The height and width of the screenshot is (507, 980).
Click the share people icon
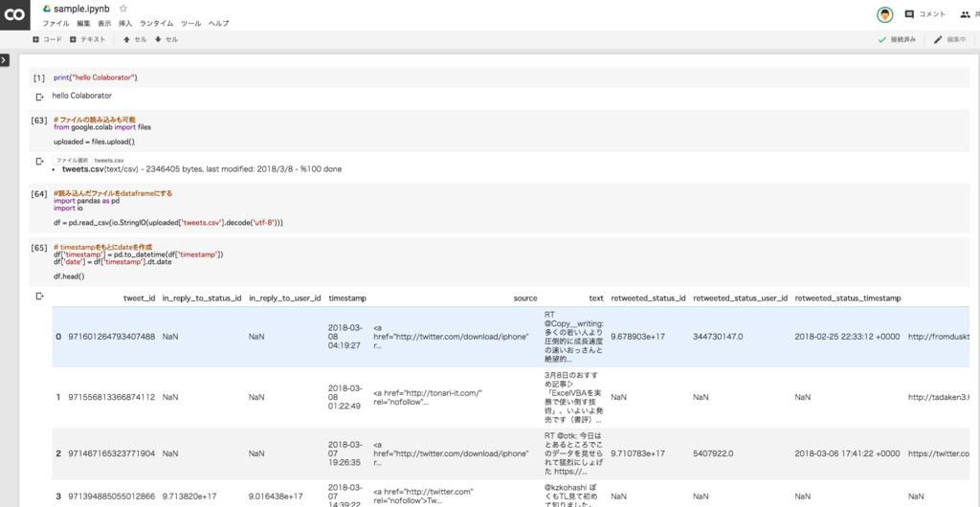click(965, 14)
